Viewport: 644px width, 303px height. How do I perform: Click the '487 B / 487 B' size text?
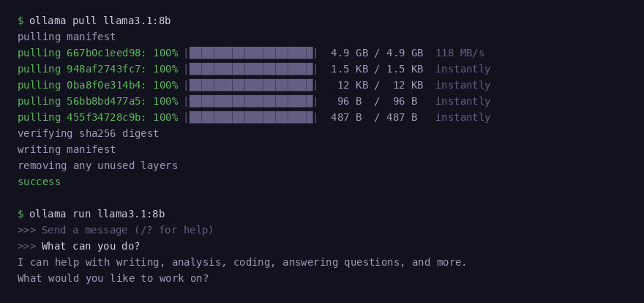tap(374, 117)
